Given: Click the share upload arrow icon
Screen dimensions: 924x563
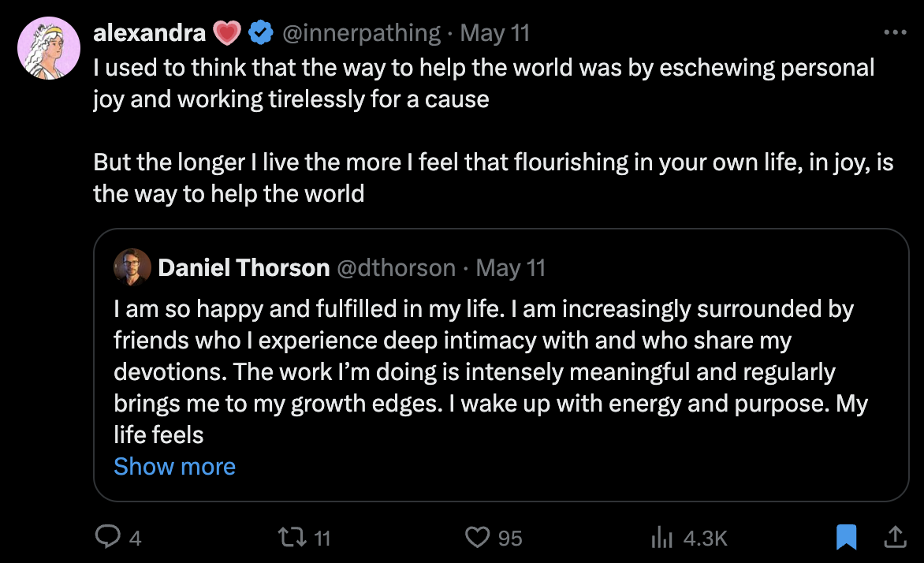Looking at the screenshot, I should pyautogui.click(x=895, y=537).
